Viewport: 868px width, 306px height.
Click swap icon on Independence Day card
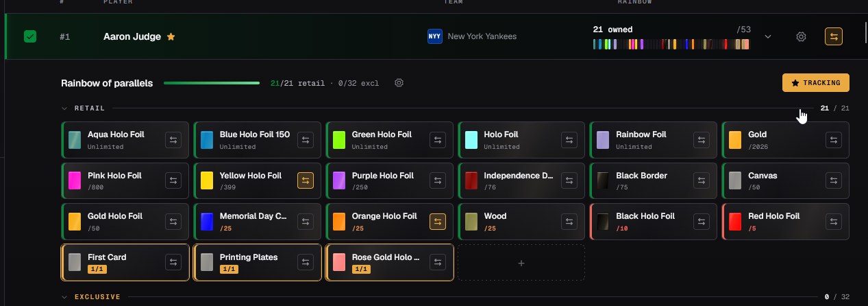pos(569,180)
